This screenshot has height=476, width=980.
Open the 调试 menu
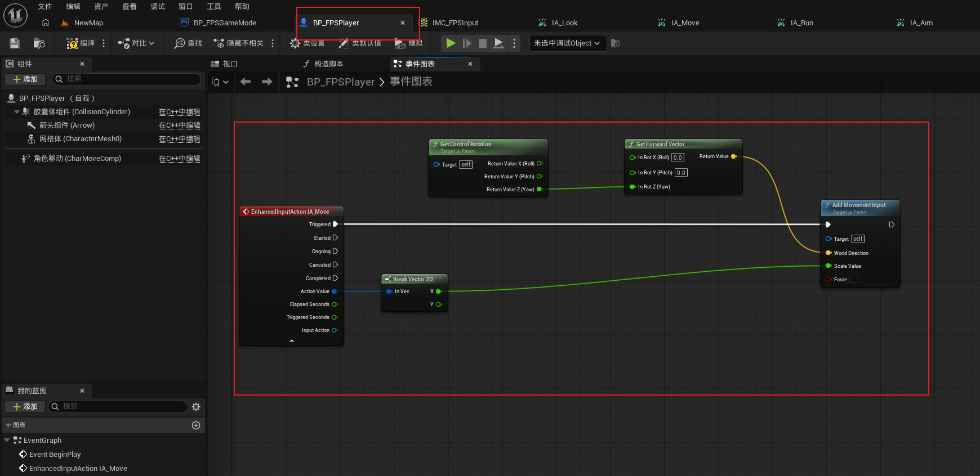[x=158, y=7]
